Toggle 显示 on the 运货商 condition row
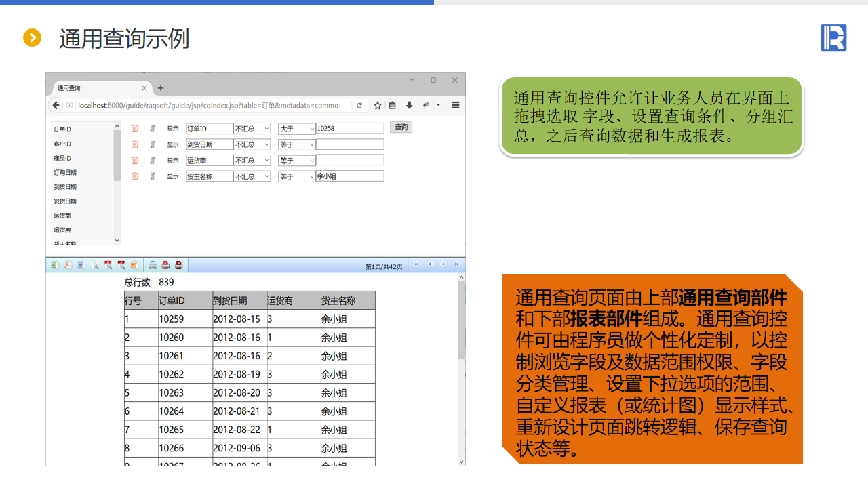 click(x=173, y=161)
